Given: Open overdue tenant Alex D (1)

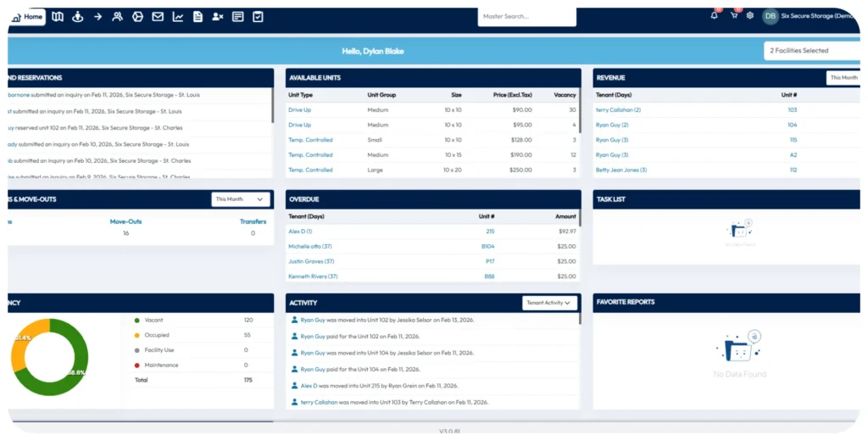Looking at the screenshot, I should point(301,231).
